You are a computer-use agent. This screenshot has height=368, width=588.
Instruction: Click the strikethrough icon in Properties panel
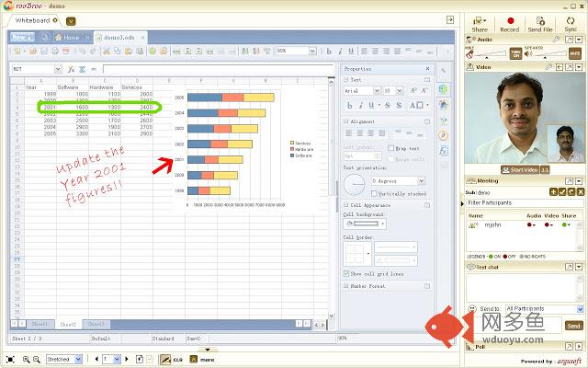tap(388, 106)
